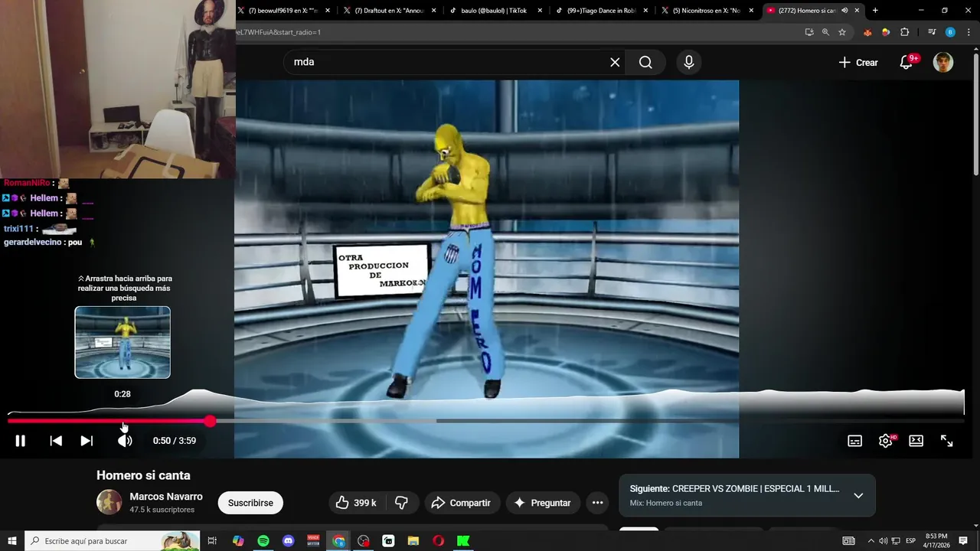Skip to the next video
Viewport: 980px width, 551px height.
87,441
